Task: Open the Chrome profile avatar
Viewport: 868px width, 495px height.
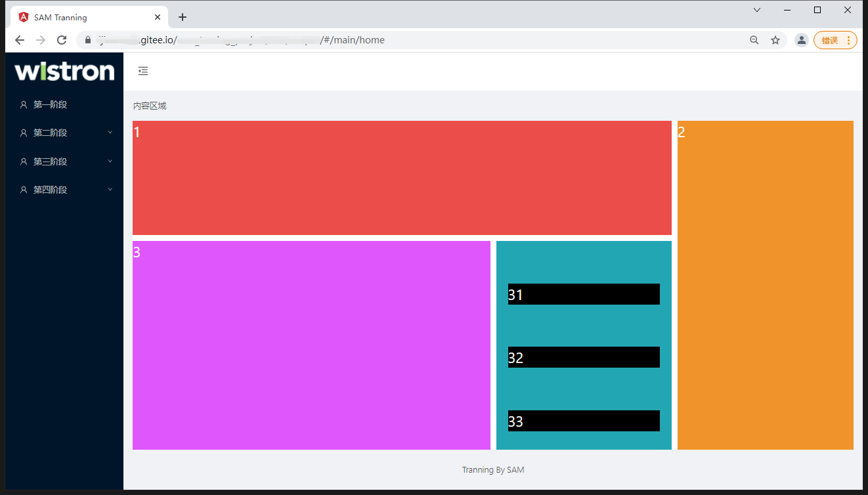Action: coord(802,40)
